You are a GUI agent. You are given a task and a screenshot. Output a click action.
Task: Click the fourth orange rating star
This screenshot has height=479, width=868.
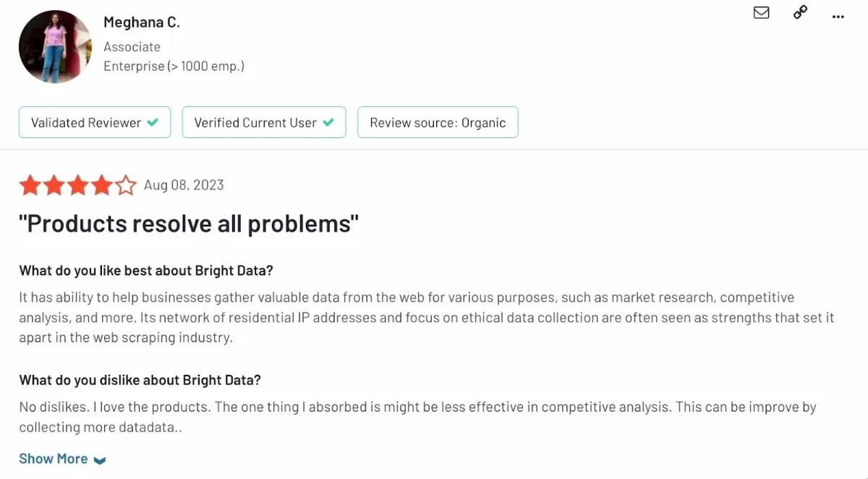(x=102, y=185)
